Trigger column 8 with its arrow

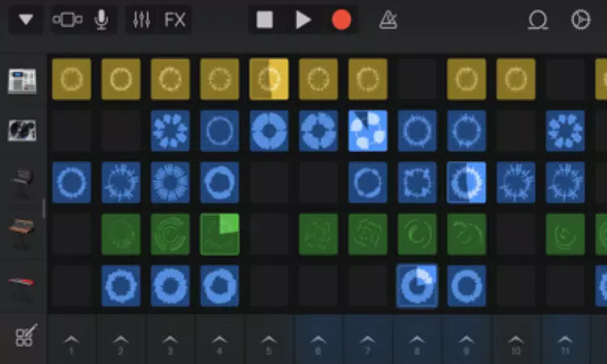click(x=417, y=340)
